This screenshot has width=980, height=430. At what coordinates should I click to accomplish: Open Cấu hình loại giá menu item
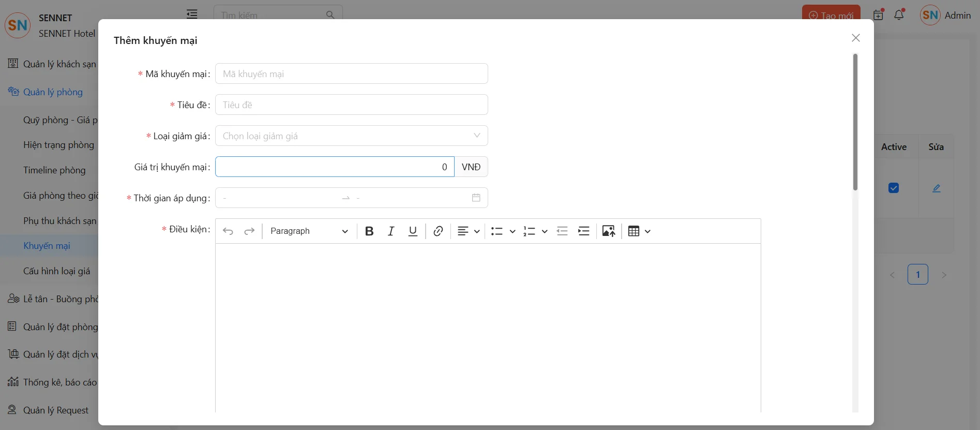click(57, 271)
